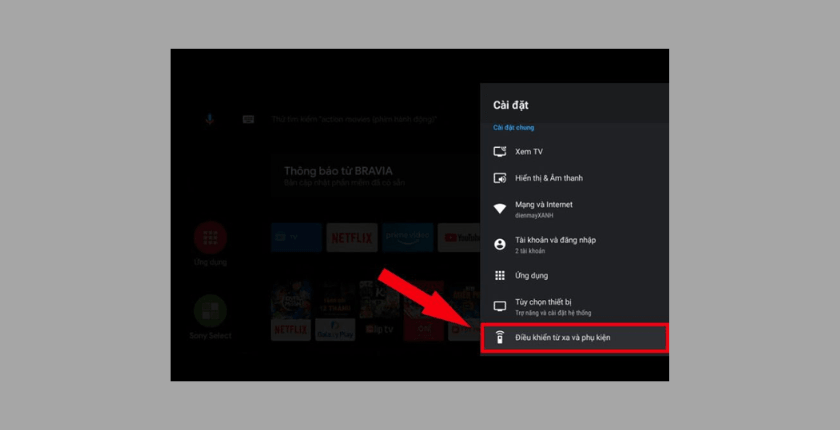
Task: Click the first thumbnail in the Sony Select row
Action: (x=291, y=297)
